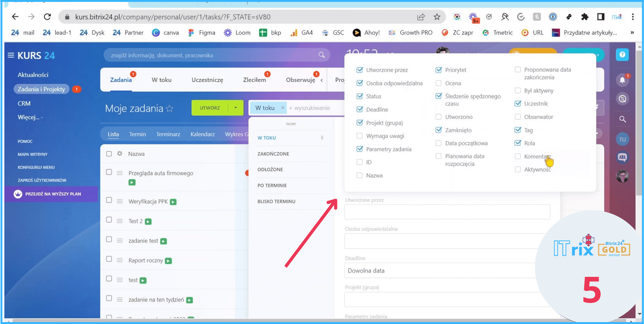Click the star next to Moje zadania

(169, 108)
